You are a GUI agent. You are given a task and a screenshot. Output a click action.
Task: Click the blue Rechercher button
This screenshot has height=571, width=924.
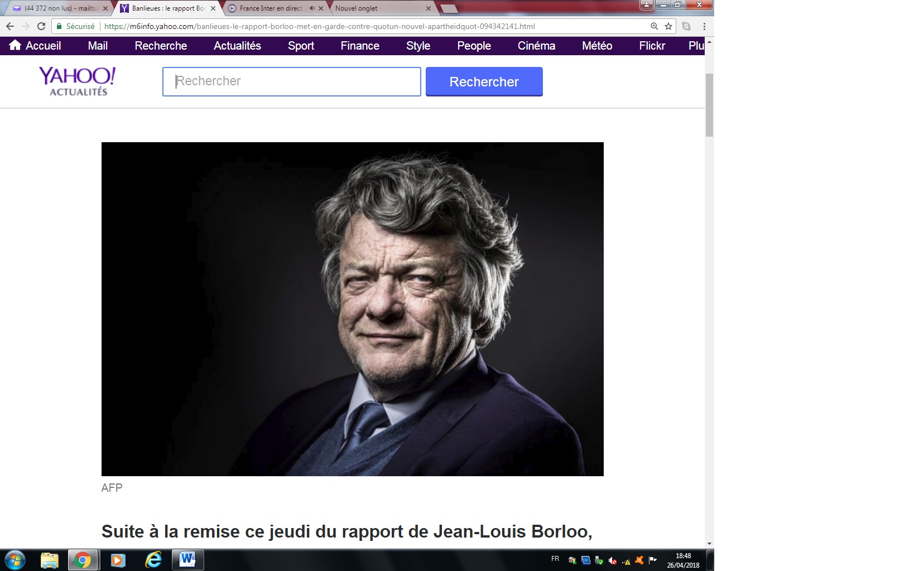click(484, 81)
